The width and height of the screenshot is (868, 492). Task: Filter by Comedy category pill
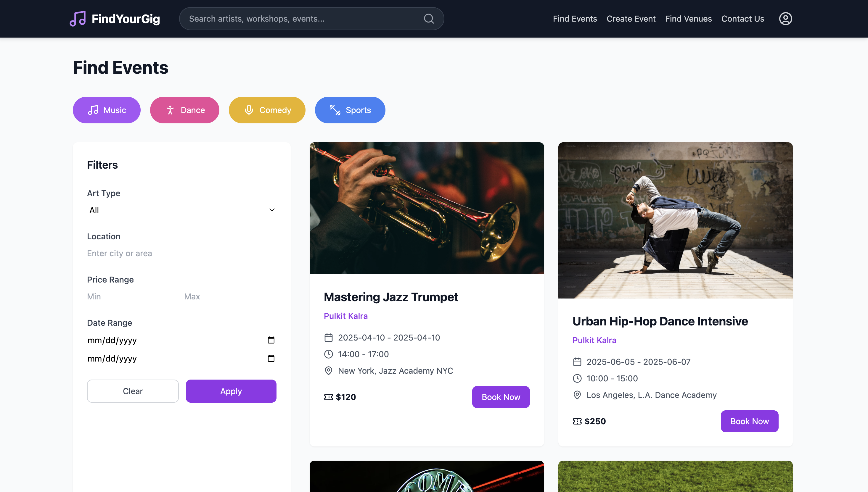[267, 110]
